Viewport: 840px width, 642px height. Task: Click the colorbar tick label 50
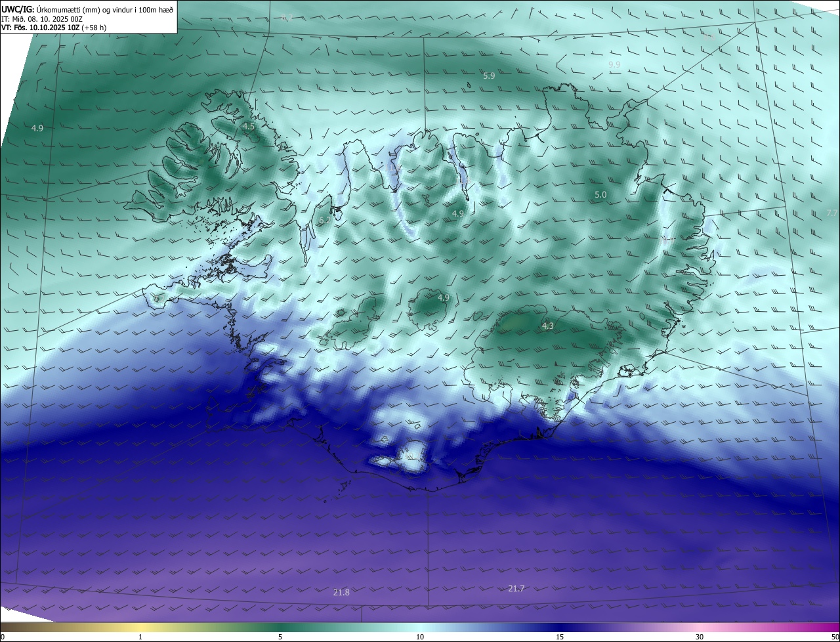click(835, 637)
